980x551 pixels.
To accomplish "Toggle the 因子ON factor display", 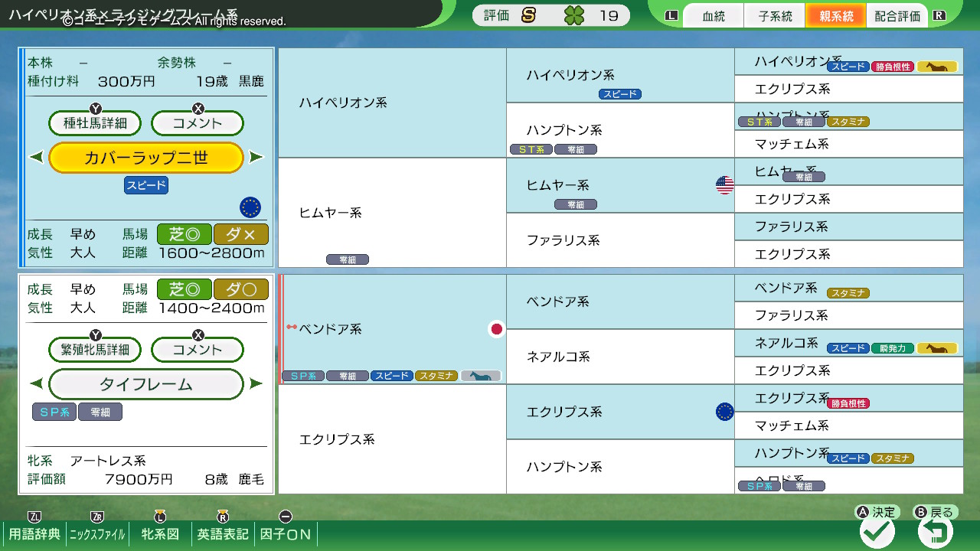I will pos(286,534).
